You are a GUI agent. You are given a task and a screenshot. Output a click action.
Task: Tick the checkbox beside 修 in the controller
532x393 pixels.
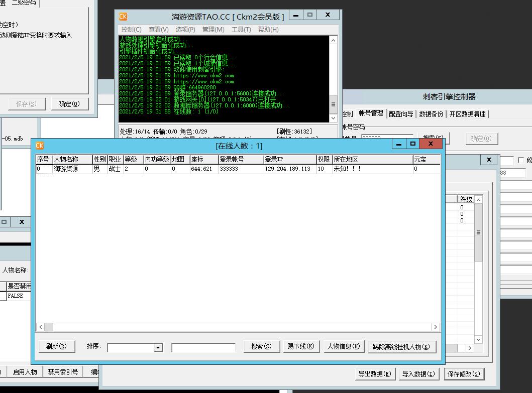[x=520, y=161]
